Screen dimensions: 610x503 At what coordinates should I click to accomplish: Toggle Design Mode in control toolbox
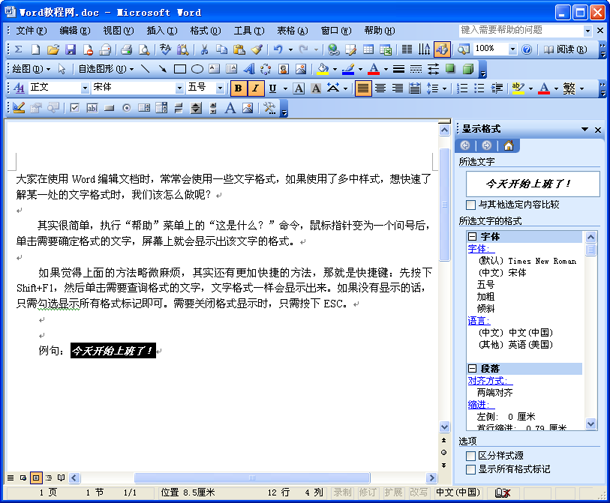[18, 108]
